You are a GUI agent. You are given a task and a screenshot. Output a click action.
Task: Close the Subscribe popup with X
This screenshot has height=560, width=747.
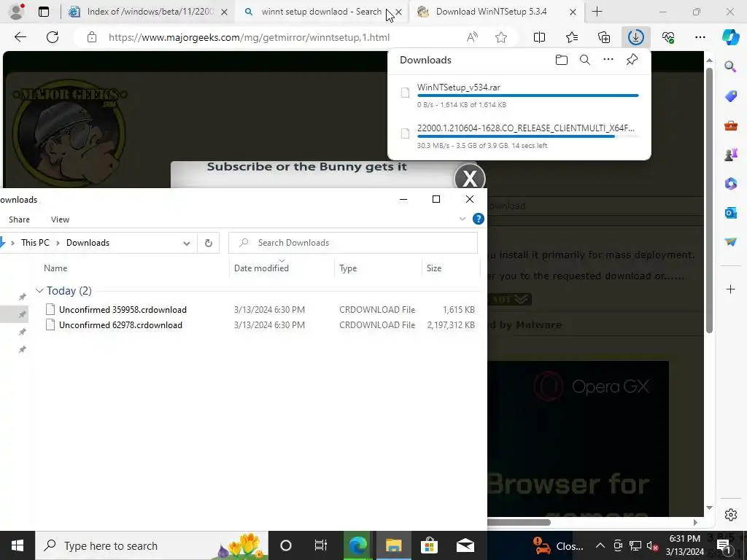coord(470,179)
